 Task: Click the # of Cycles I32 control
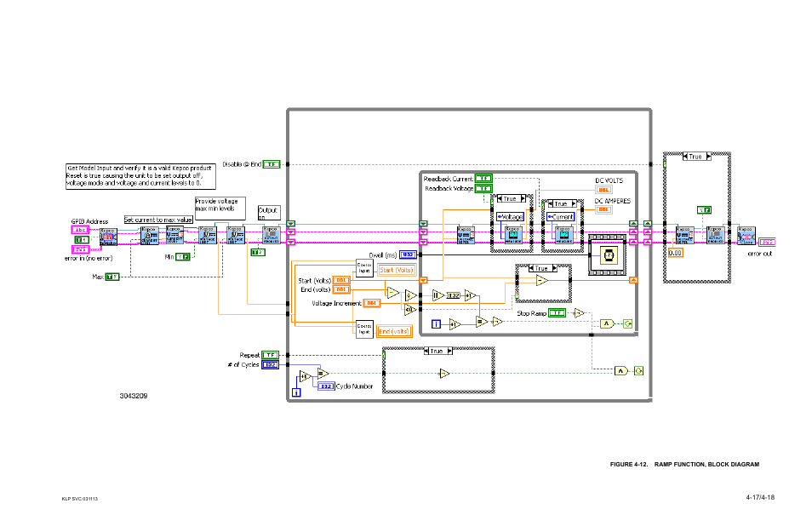(x=271, y=365)
